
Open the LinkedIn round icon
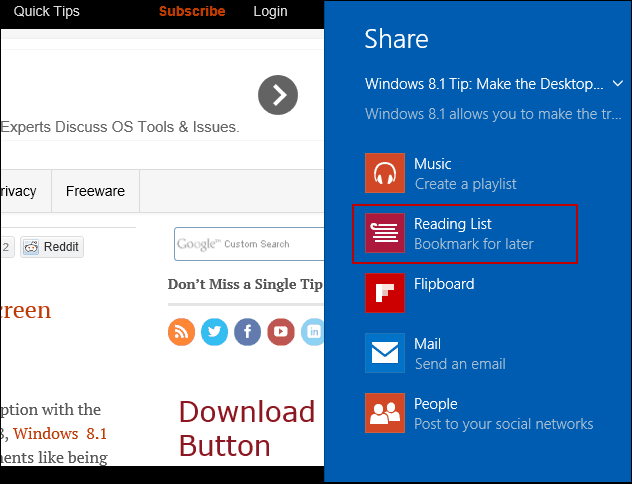point(313,332)
